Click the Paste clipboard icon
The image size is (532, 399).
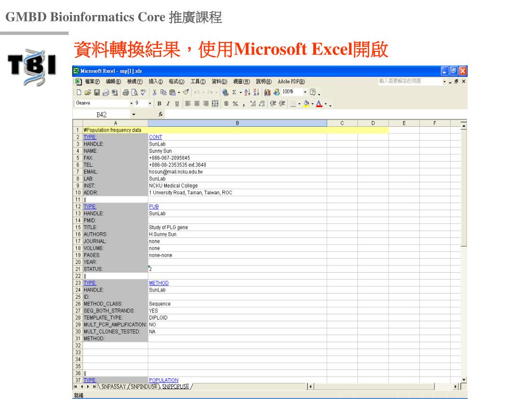coord(172,92)
